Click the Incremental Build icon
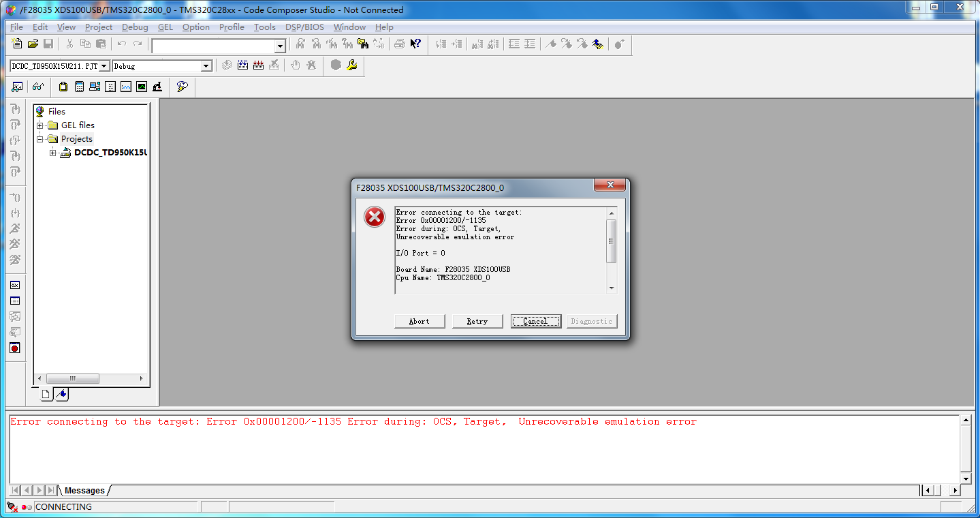 (x=242, y=65)
